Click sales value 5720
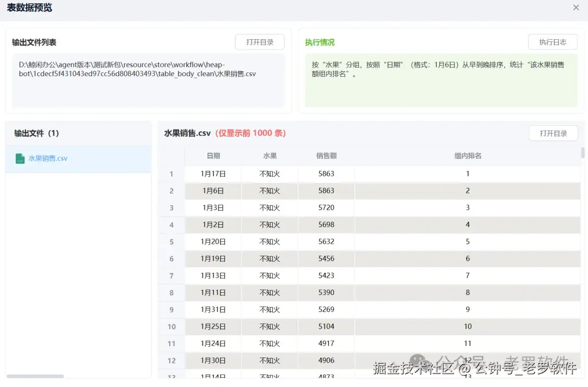This screenshot has height=387, width=588. point(326,208)
